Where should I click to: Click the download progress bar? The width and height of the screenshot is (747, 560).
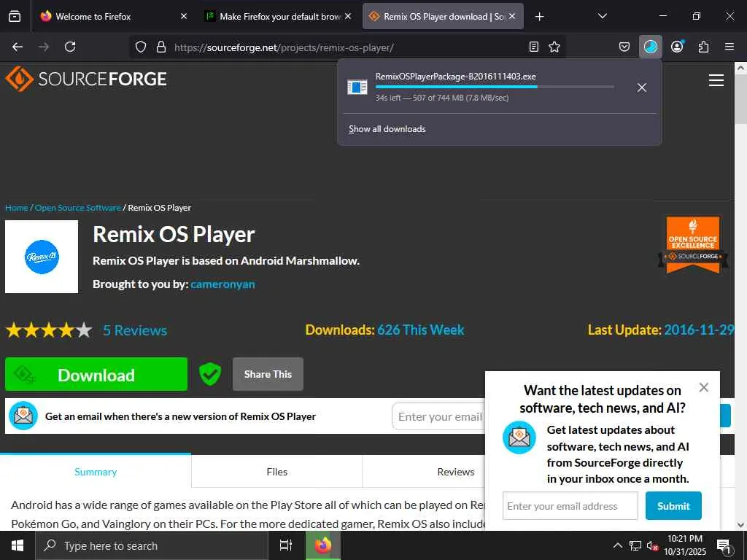(494, 87)
